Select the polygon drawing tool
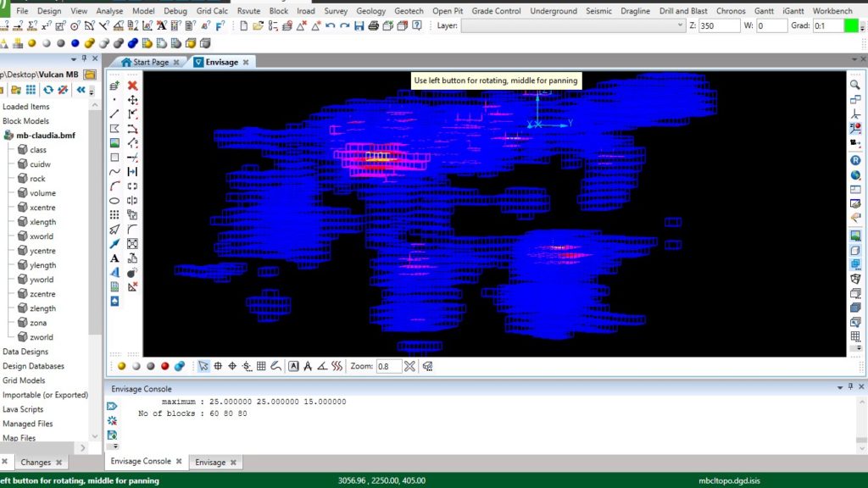This screenshot has height=488, width=868. (x=114, y=129)
